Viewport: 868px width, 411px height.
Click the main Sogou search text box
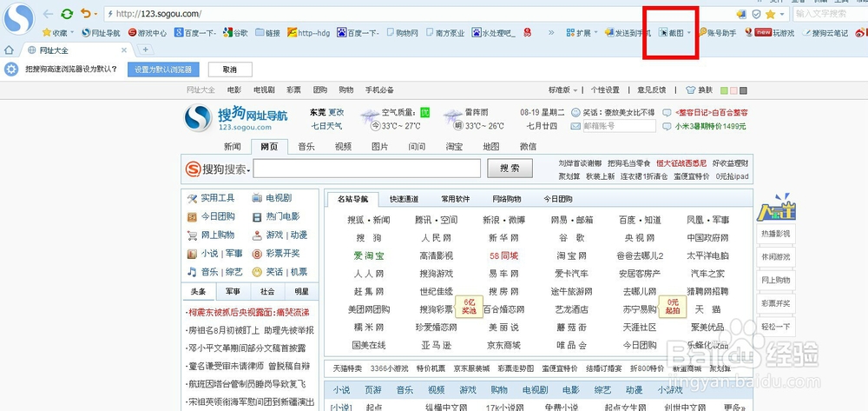[367, 169]
